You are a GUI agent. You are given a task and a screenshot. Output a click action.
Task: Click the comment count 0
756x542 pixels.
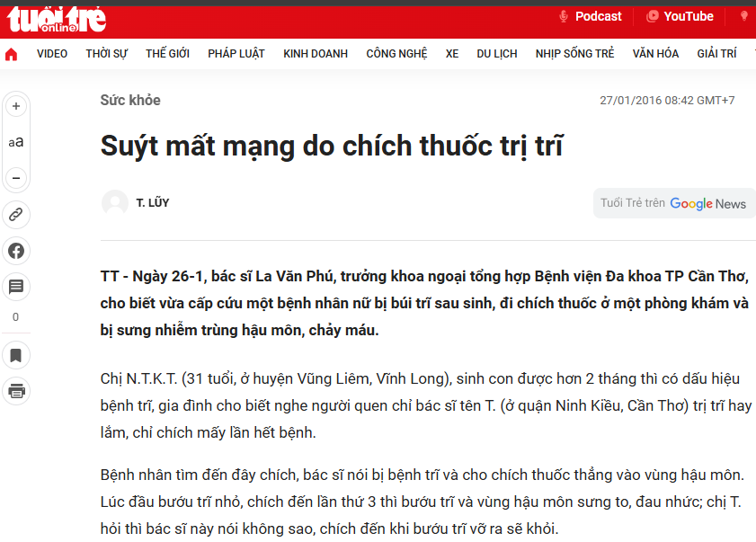point(16,317)
